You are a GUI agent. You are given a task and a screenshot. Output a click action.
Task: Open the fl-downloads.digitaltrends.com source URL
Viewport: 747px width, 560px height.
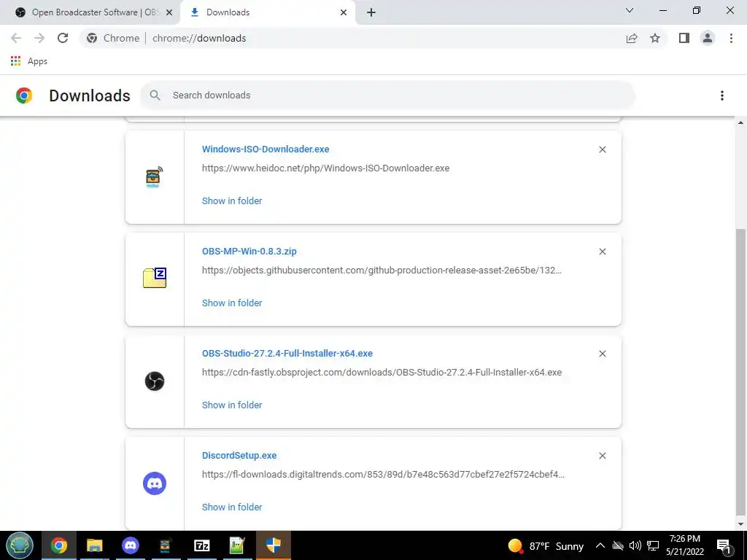pyautogui.click(x=383, y=475)
